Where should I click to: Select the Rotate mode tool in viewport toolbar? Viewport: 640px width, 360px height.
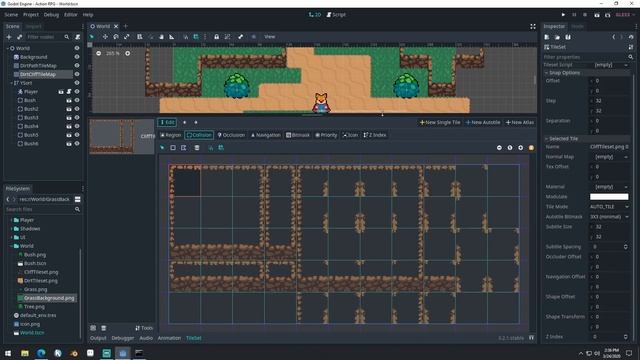pos(116,37)
